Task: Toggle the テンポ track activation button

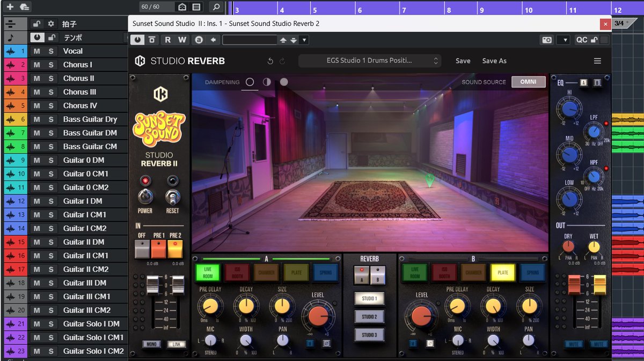Action: (x=37, y=37)
